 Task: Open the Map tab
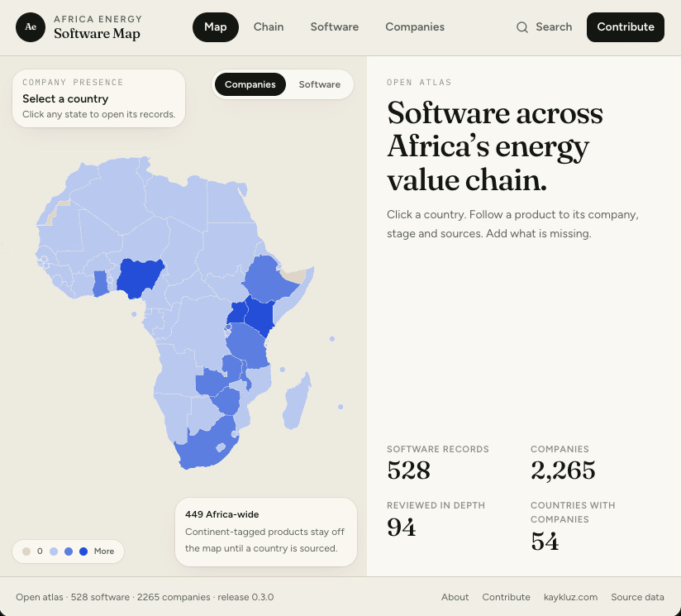point(216,27)
